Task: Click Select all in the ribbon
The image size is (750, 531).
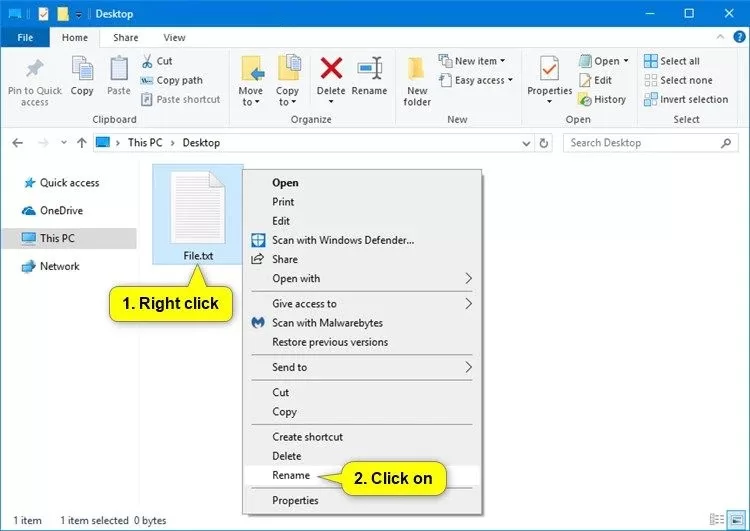Action: point(672,61)
